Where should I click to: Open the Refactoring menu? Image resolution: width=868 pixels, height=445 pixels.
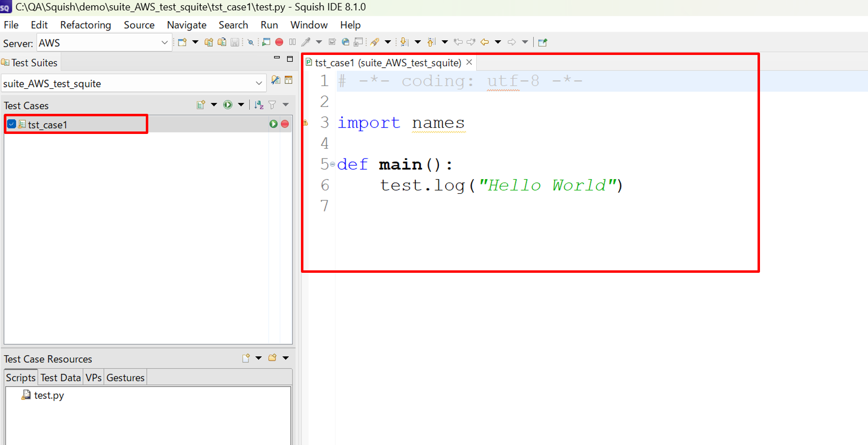85,25
